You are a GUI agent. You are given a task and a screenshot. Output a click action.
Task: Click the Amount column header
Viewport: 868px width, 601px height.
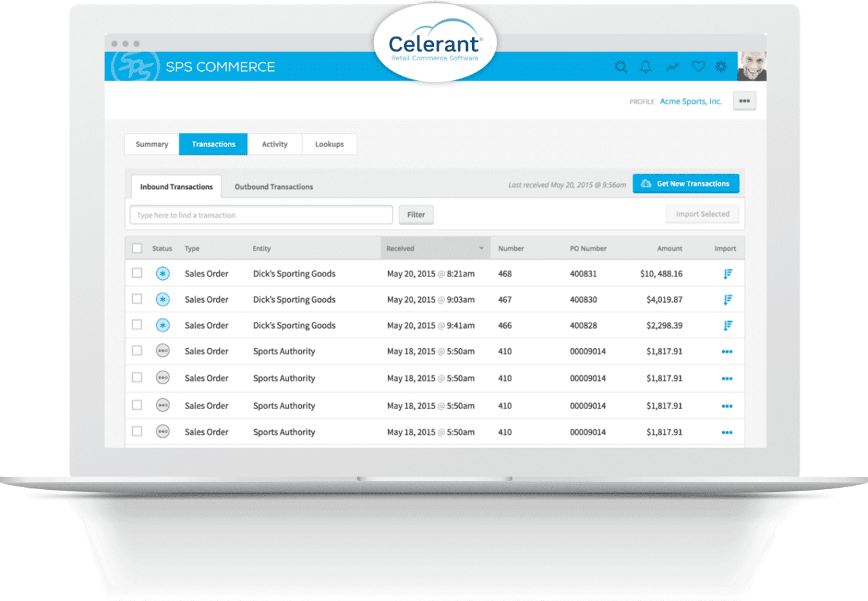(x=669, y=249)
